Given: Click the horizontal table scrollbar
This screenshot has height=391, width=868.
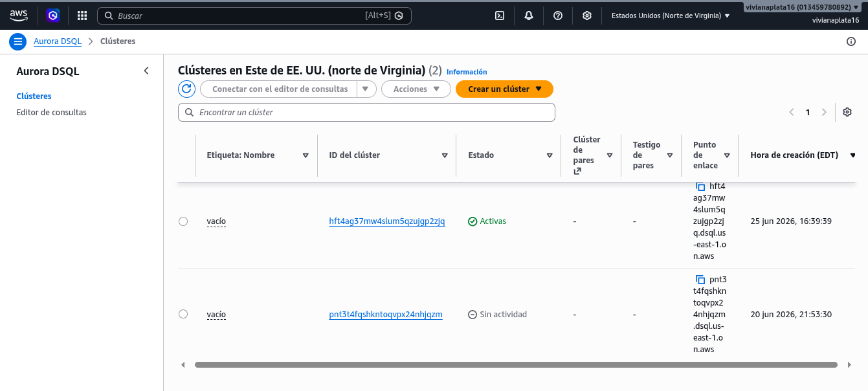Looking at the screenshot, I should coord(516,365).
